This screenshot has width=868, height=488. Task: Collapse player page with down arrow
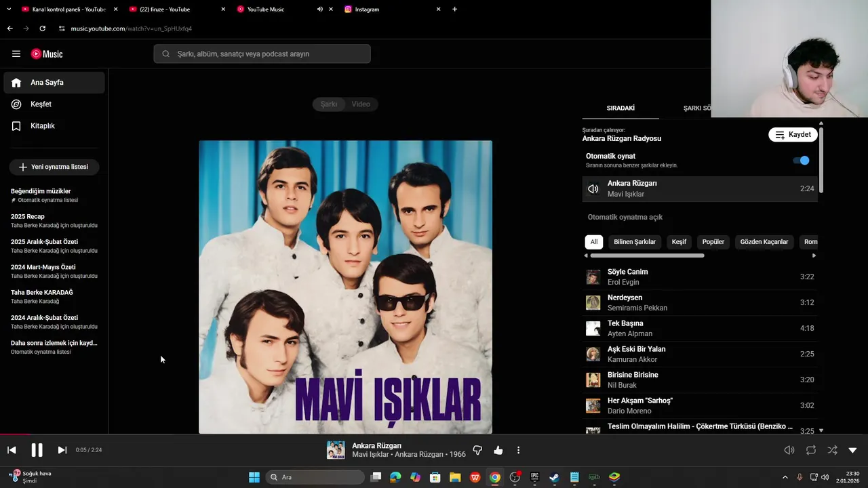(x=853, y=450)
